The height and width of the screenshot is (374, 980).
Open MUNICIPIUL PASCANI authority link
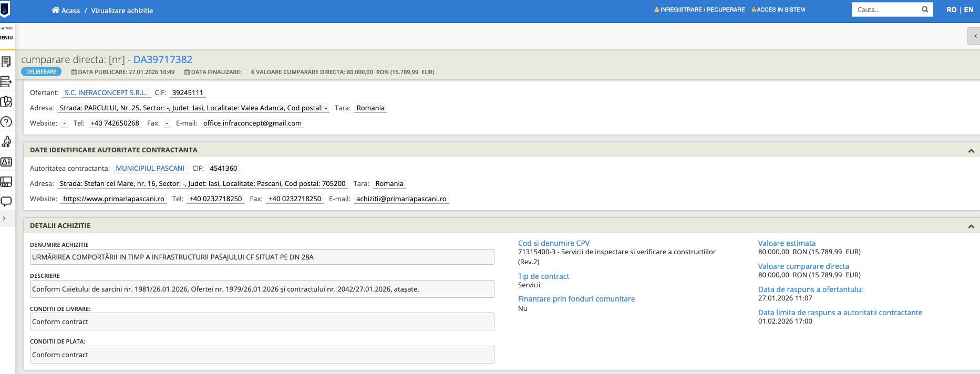point(150,168)
